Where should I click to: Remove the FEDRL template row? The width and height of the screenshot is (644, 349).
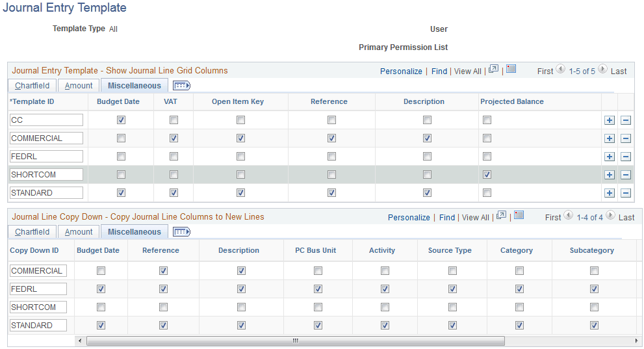(x=625, y=157)
